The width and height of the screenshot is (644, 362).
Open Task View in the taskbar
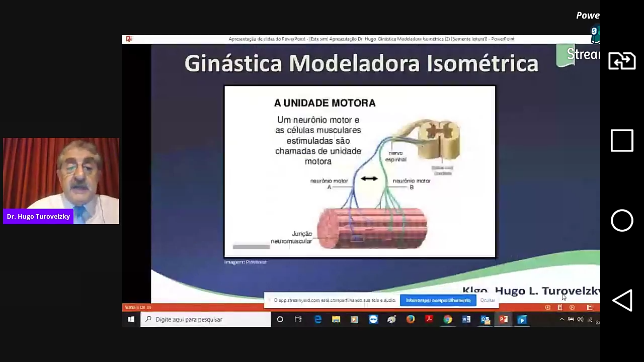point(298,319)
